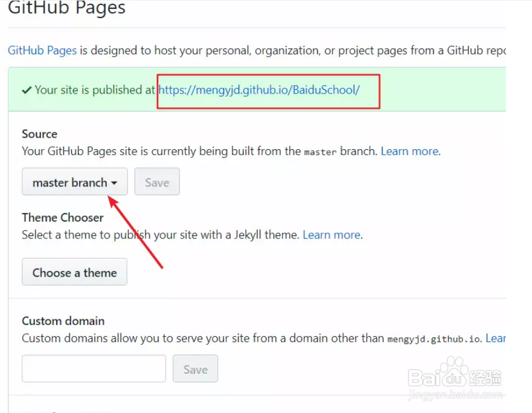Click the monospace master branch name text
This screenshot has height=413, width=532.
[320, 152]
